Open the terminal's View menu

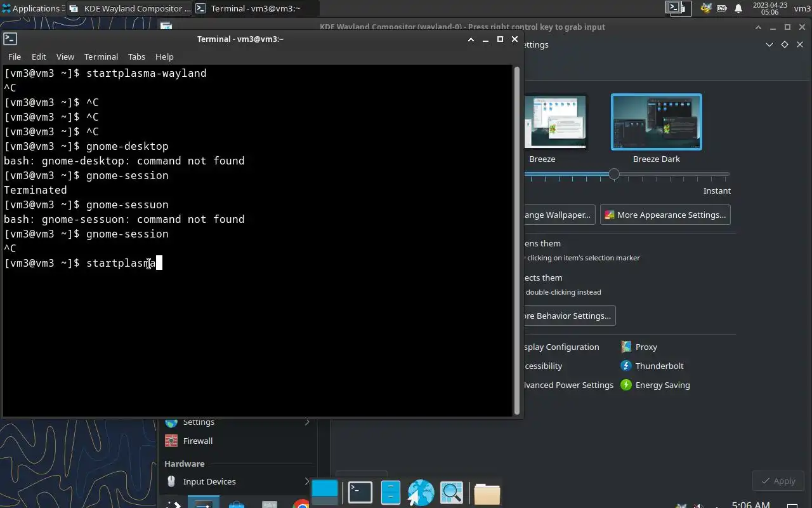tap(65, 57)
